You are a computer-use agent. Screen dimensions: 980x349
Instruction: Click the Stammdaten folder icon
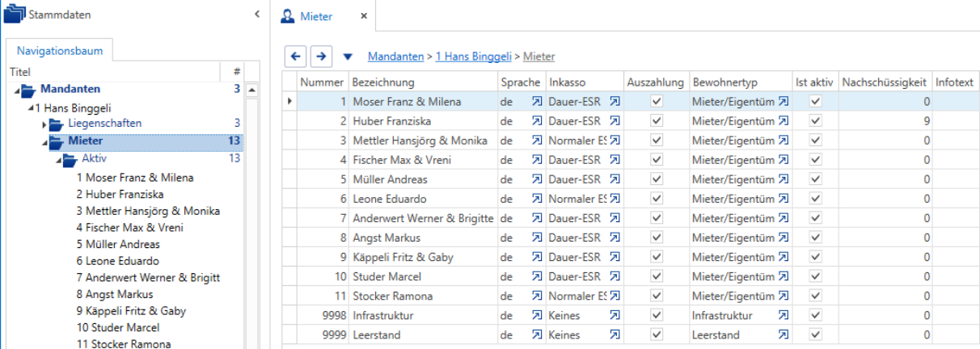click(15, 15)
